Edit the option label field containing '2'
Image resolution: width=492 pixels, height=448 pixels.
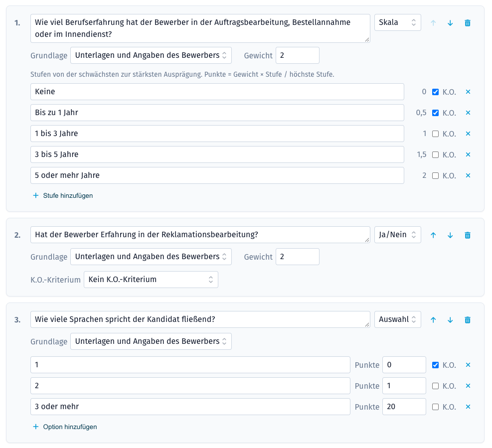click(x=190, y=386)
